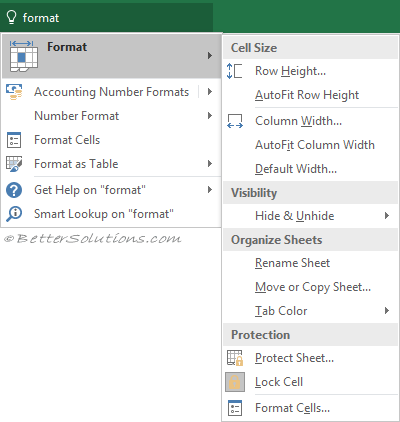Click the Accounting Number Formats coins icon
This screenshot has width=400, height=422.
[14, 92]
